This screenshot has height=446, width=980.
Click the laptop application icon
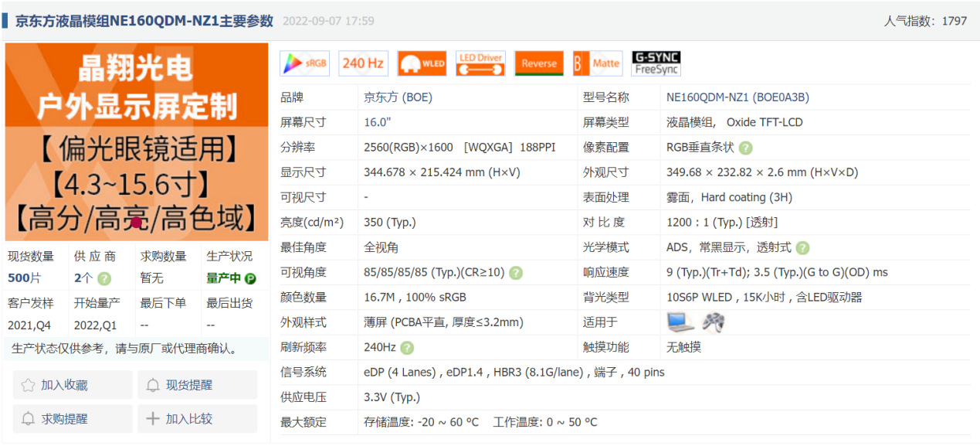coord(680,322)
